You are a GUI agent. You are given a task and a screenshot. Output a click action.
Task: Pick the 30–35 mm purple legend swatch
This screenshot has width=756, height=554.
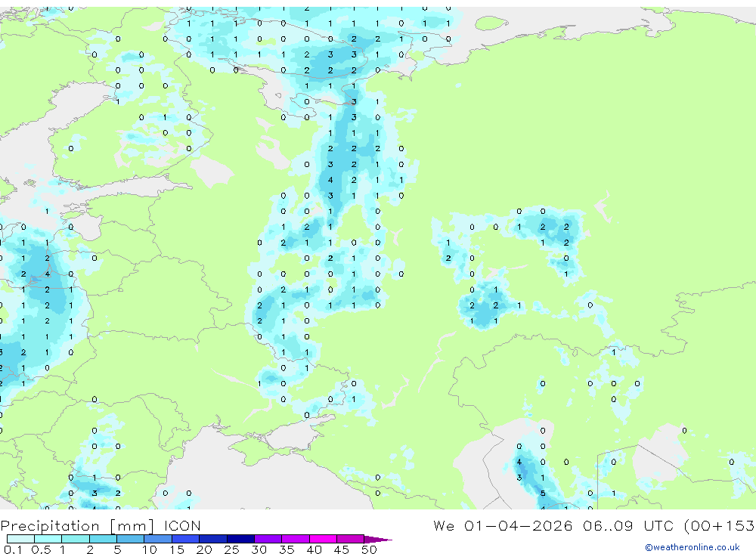[x=268, y=539]
